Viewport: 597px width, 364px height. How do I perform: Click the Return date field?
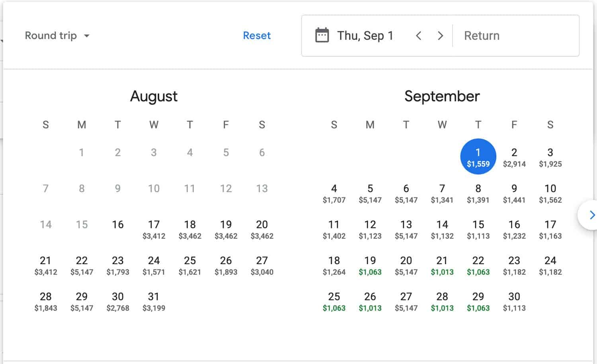(x=515, y=36)
